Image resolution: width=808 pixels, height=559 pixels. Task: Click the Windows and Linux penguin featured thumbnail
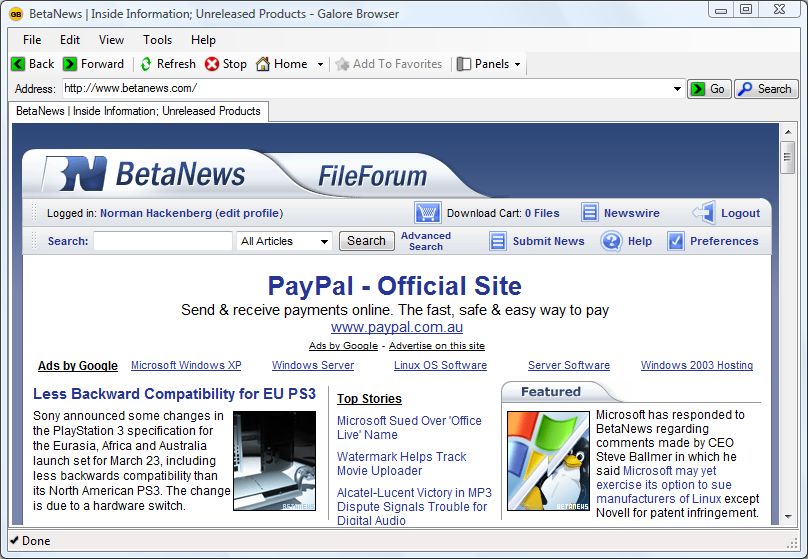(x=548, y=461)
